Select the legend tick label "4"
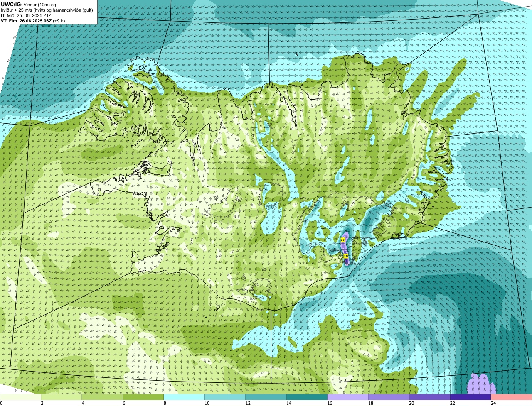Image resolution: width=532 pixels, height=406 pixels. (83, 403)
